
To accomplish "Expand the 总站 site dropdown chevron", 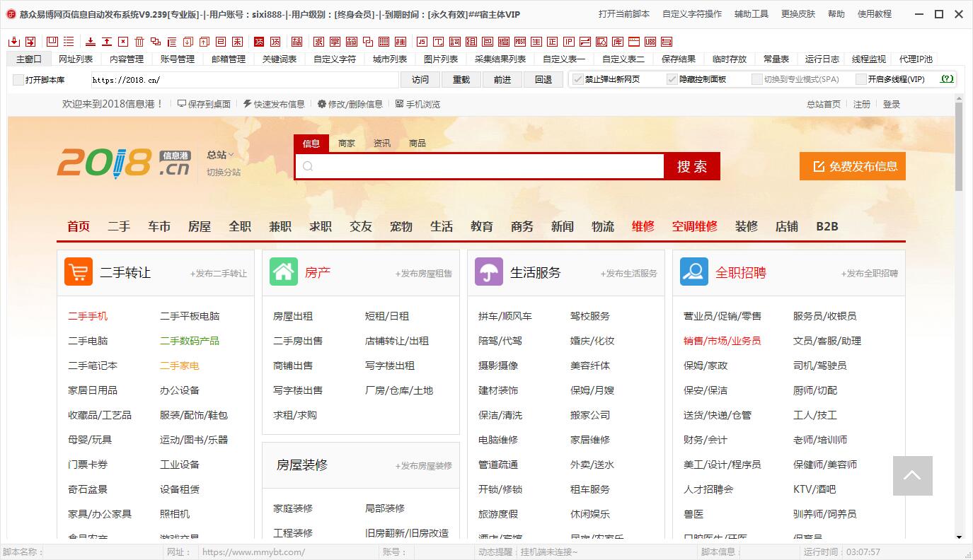I will point(231,155).
